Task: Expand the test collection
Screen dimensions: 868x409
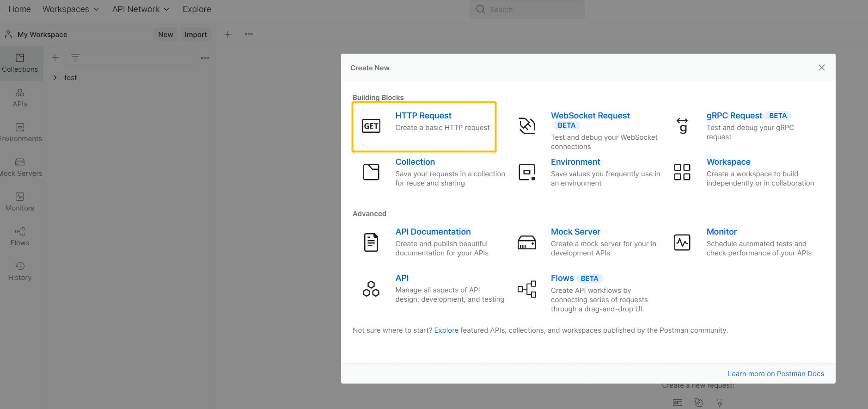Action: (x=55, y=78)
